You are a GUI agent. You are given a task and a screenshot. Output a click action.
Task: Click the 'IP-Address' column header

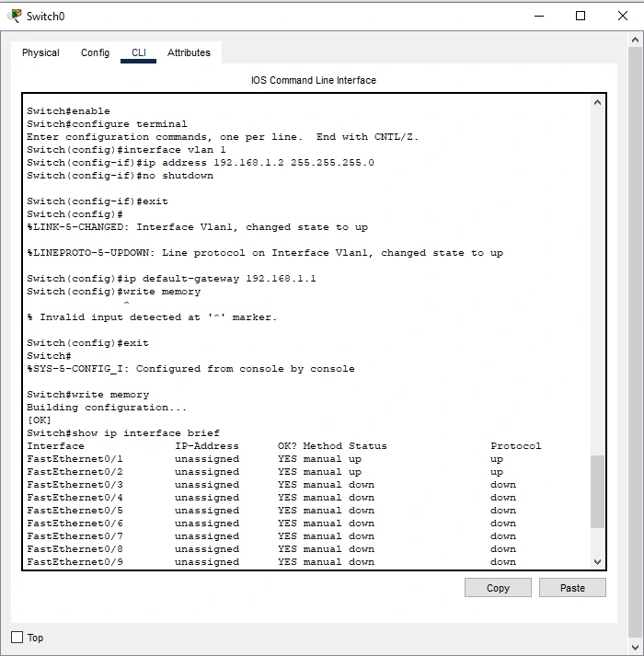point(207,446)
